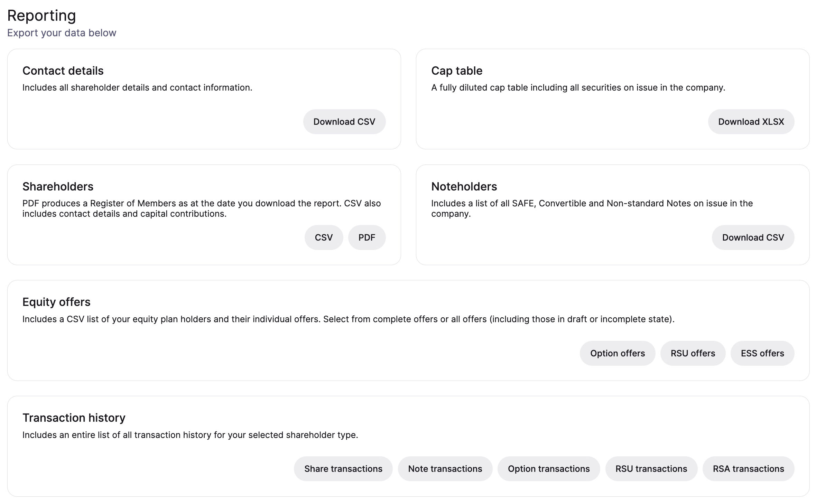Export the Shareholders CSV
Screen dimensions: 816x504
324,237
